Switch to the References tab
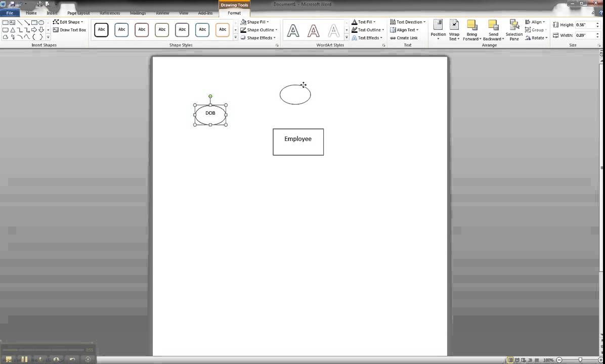 pos(110,13)
